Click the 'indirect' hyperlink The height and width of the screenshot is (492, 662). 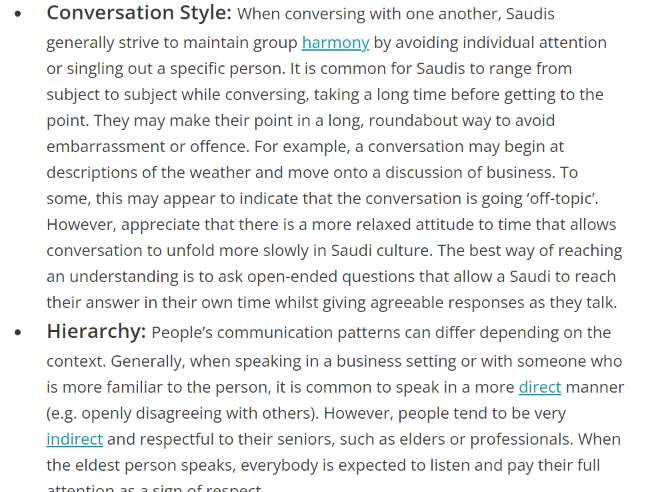coord(75,439)
